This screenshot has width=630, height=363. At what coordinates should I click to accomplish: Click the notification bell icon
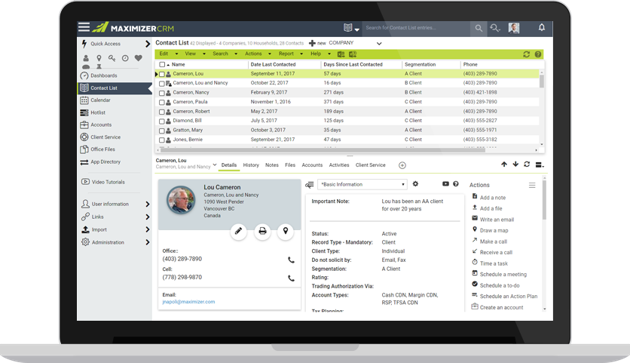point(542,27)
